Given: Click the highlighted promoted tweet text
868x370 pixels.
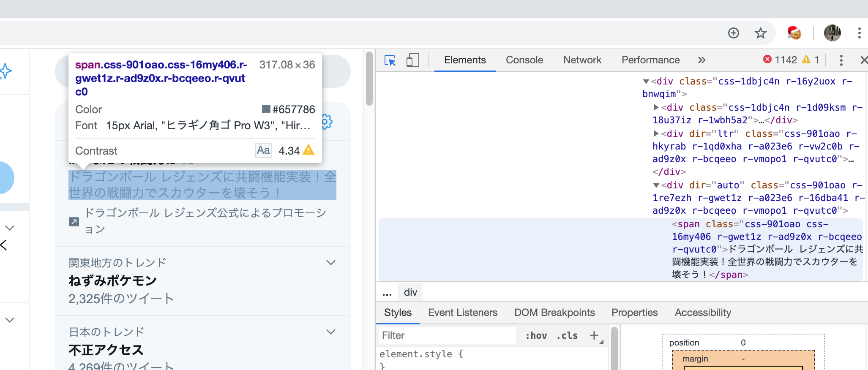Looking at the screenshot, I should 202,185.
